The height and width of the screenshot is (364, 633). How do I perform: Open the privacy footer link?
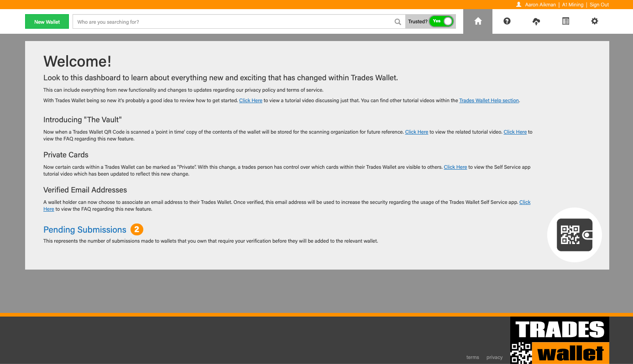(494, 357)
